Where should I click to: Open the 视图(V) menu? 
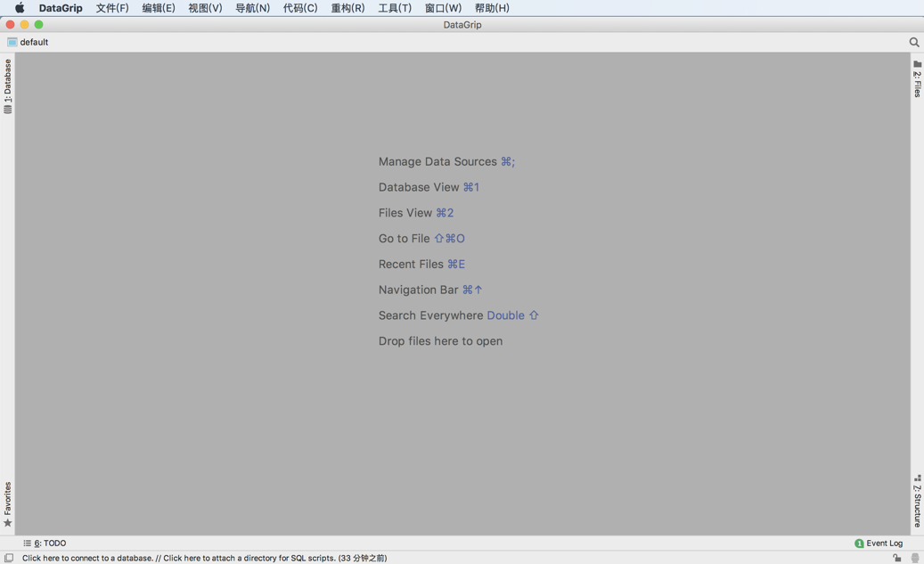(205, 8)
